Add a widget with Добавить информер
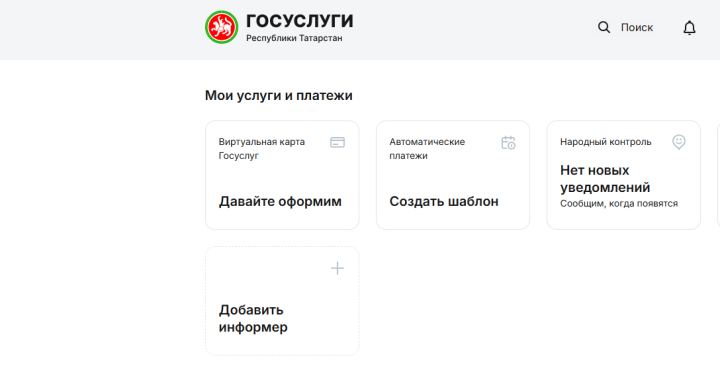Screen dimensions: 720x380 tap(253, 319)
